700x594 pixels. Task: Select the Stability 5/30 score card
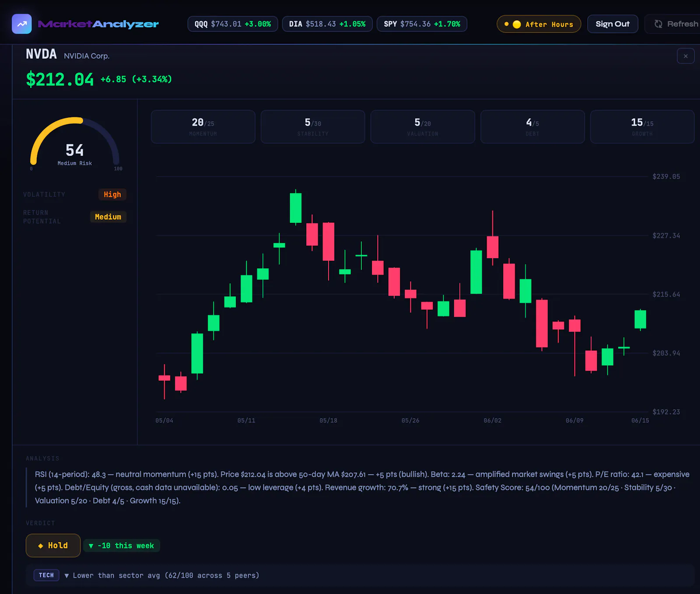click(313, 127)
